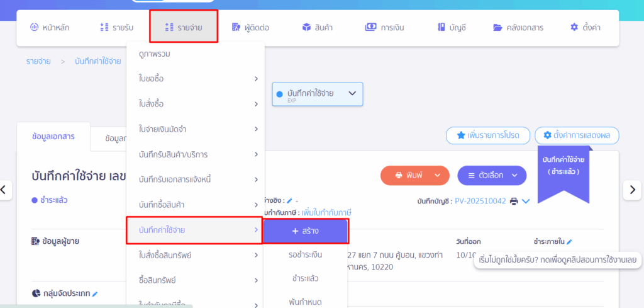Viewport: 644px width, 308px height.
Task: Open the บัญชี accounting menu
Action: (x=452, y=27)
